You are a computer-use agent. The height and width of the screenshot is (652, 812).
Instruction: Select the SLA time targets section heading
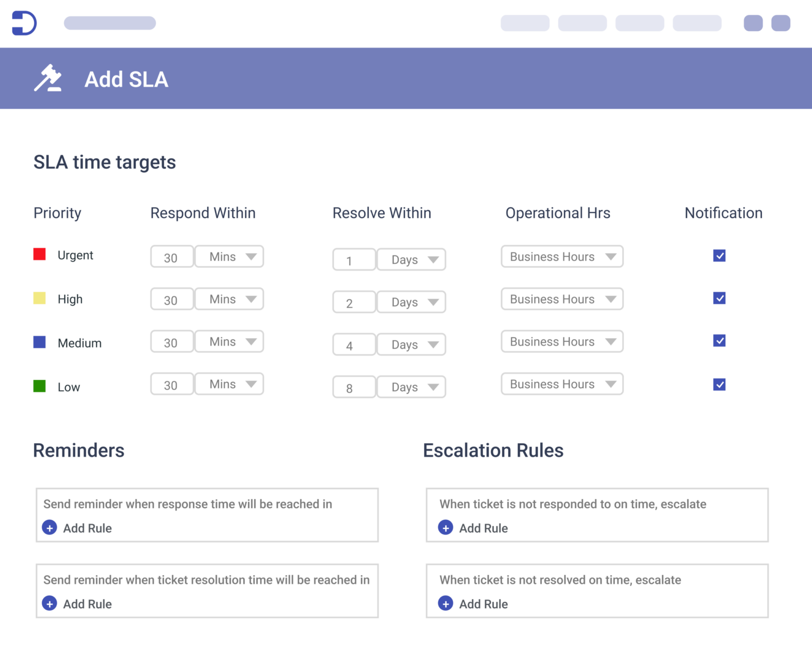click(x=104, y=162)
